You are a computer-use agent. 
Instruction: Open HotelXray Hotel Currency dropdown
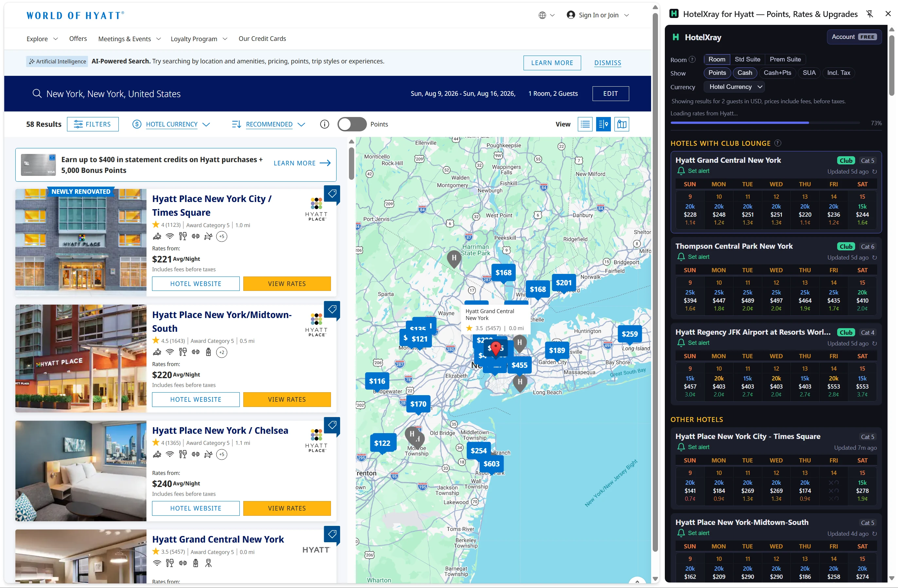point(734,87)
